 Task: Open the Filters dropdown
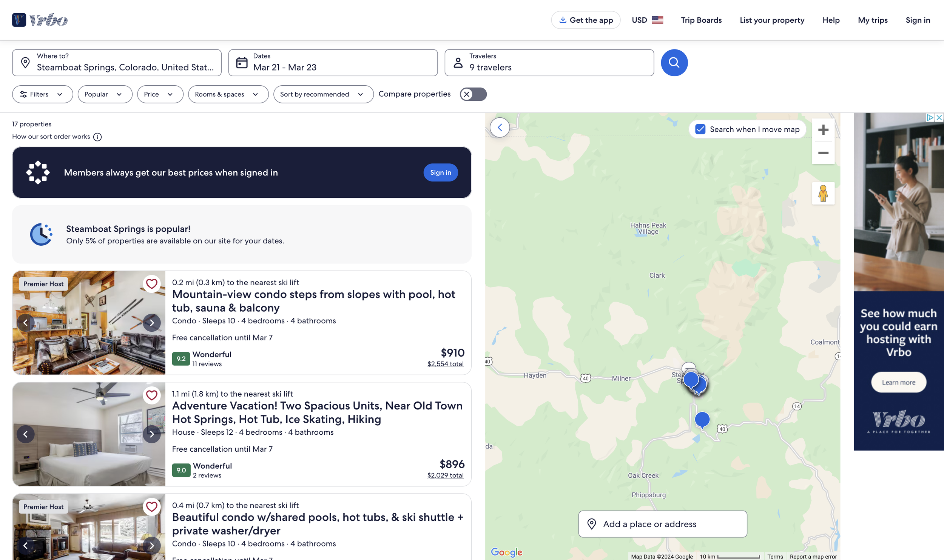(x=42, y=94)
